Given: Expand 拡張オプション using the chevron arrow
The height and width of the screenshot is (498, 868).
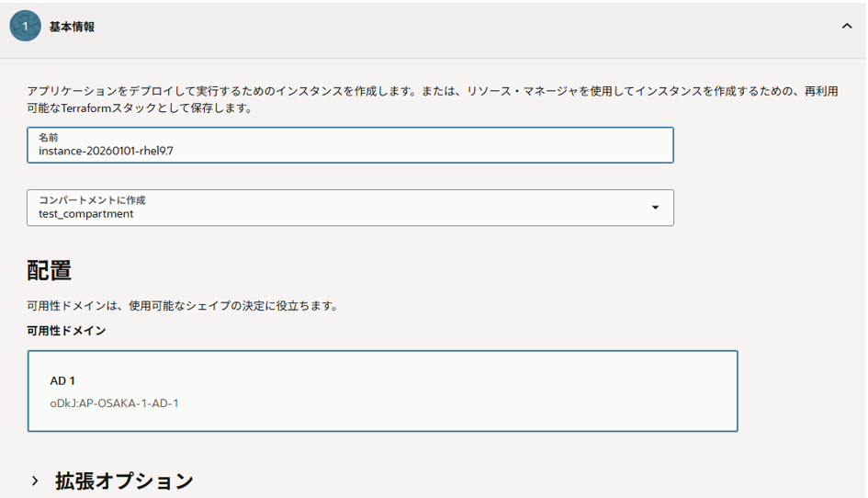Looking at the screenshot, I should point(35,481).
